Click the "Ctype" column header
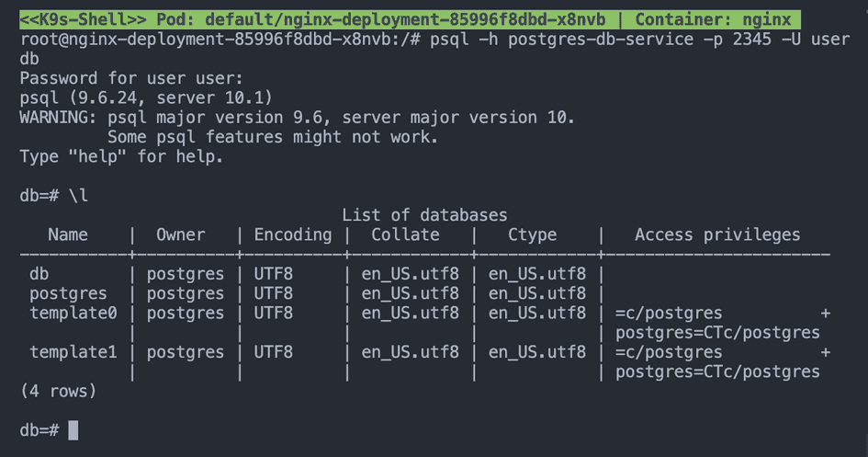 (x=533, y=235)
